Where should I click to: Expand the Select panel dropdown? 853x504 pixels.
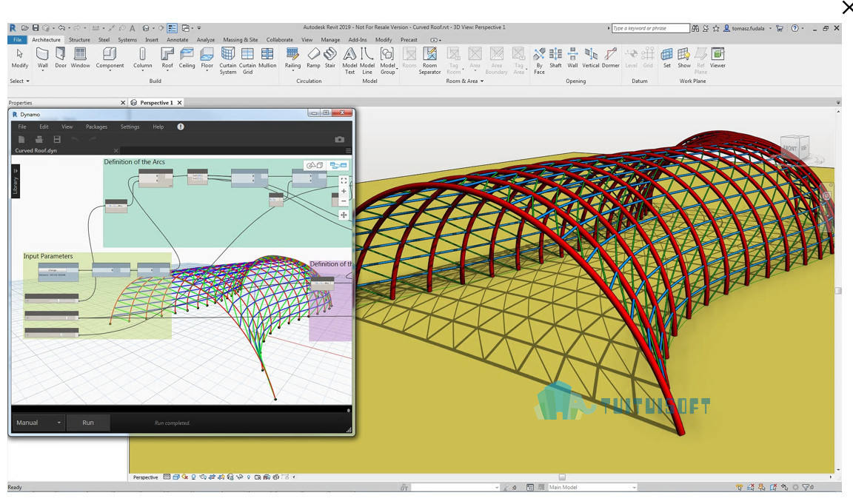(x=19, y=81)
